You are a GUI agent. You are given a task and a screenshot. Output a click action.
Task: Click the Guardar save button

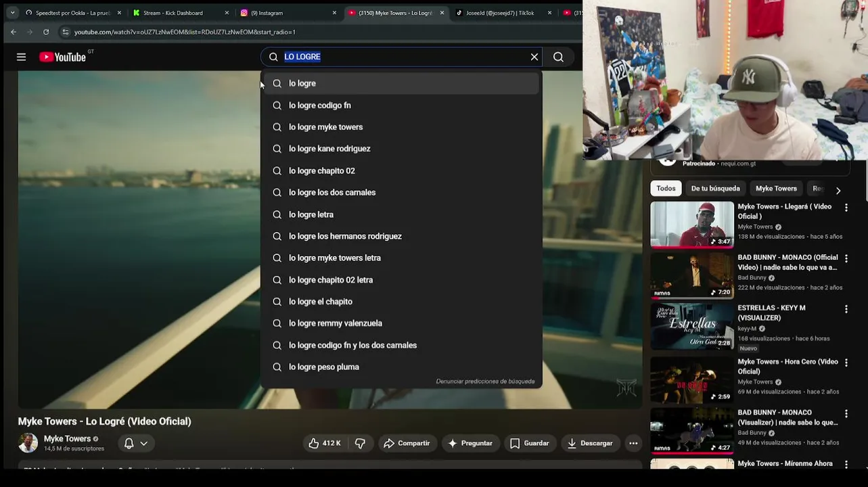pyautogui.click(x=529, y=443)
